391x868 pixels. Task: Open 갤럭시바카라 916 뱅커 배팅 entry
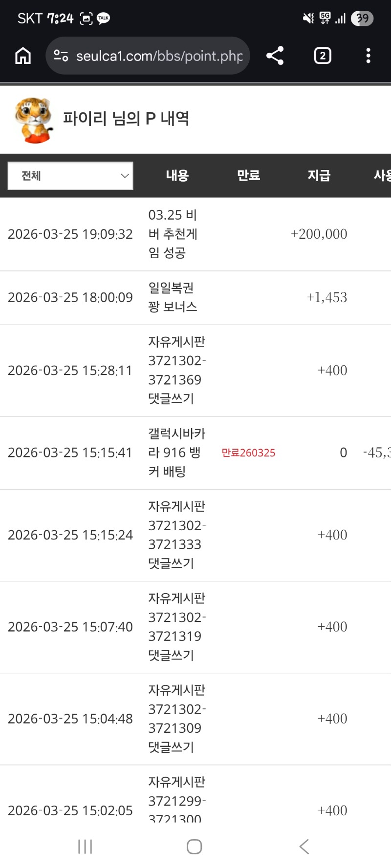pyautogui.click(x=176, y=453)
